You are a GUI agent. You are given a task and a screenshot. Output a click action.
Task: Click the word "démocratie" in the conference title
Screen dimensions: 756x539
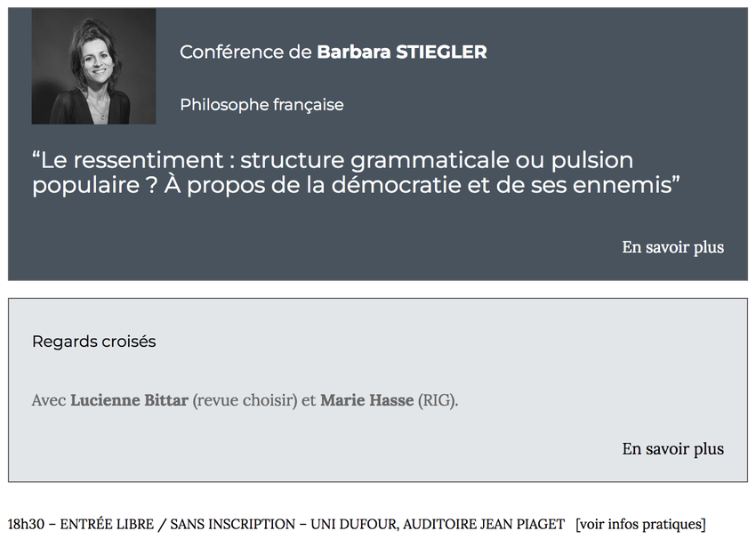click(x=397, y=185)
